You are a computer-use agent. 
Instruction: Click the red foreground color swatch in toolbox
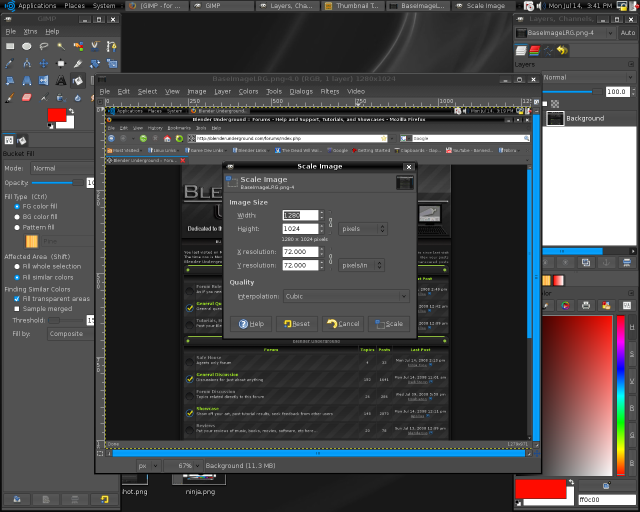click(57, 115)
